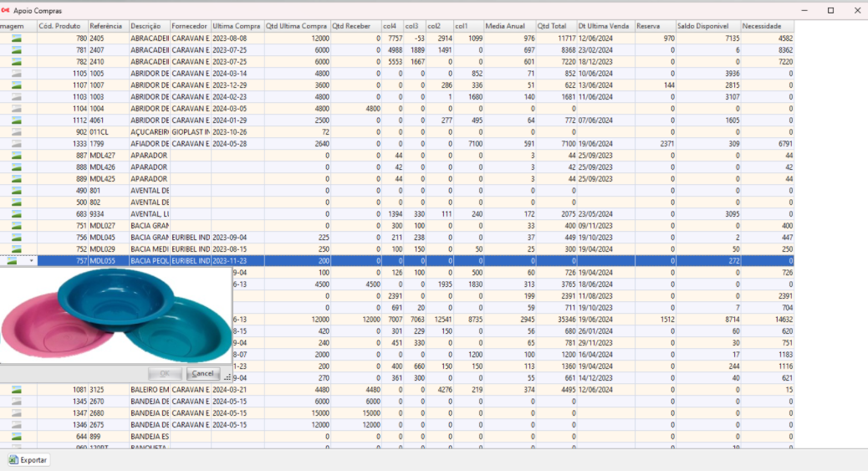Select row with reference 011CL
Viewport: 868px width, 471px height.
[108, 132]
